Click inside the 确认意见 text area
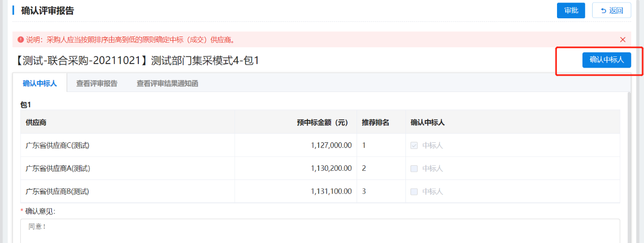 click(x=319, y=231)
